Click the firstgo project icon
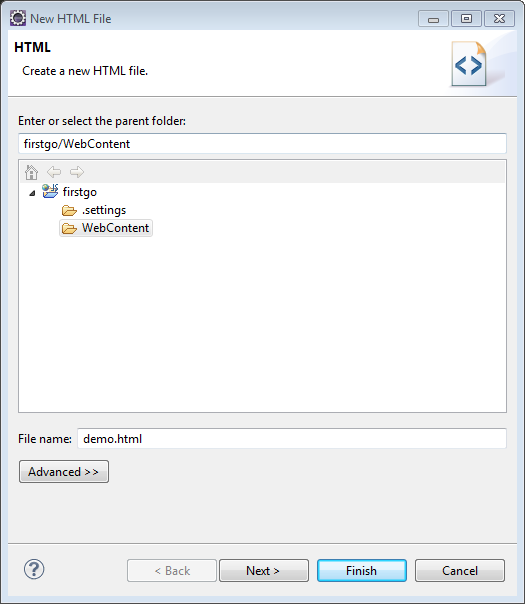 [x=50, y=191]
